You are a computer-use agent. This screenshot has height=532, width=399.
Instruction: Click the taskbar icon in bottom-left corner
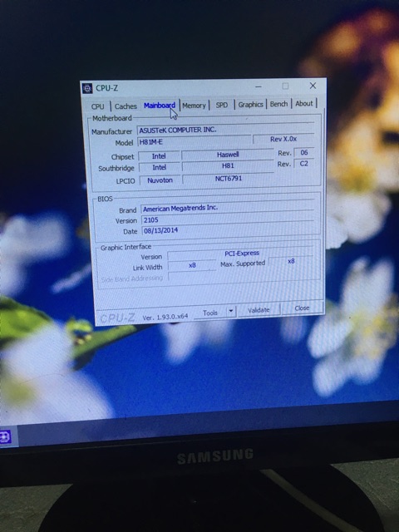[x=5, y=437]
